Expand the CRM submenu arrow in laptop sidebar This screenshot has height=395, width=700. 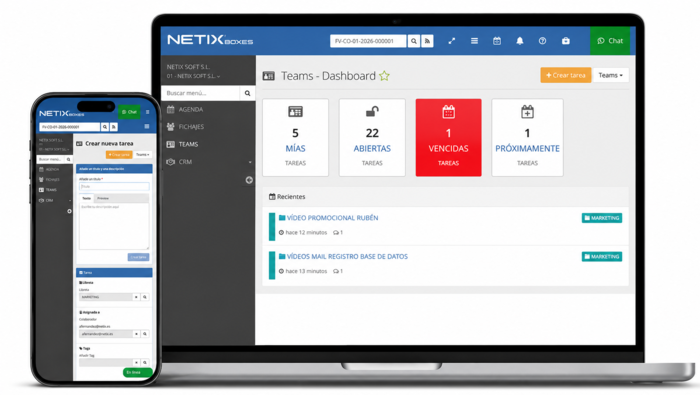pos(250,162)
